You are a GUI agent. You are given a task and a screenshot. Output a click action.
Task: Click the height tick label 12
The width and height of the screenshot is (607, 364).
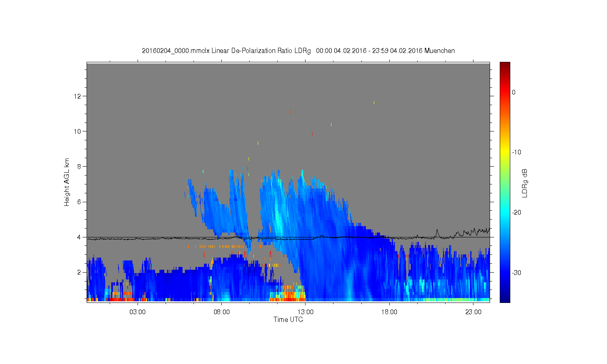pos(78,96)
